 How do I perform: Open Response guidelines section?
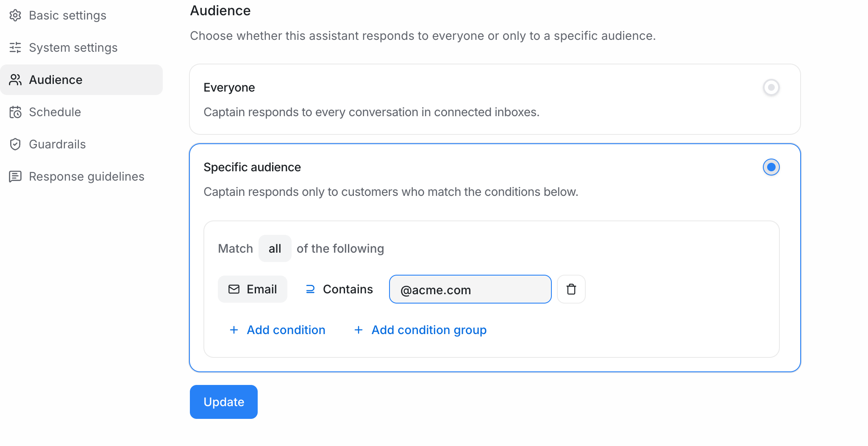click(81, 176)
